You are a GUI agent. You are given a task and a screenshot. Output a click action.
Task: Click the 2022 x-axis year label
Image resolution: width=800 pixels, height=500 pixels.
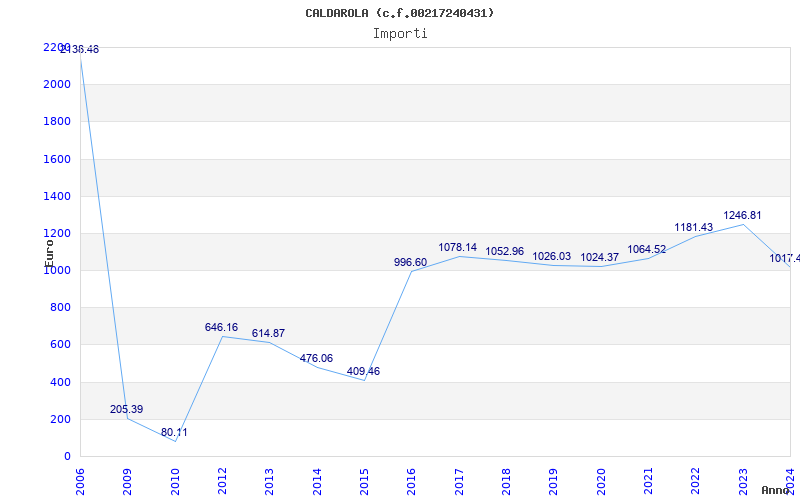[695, 482]
